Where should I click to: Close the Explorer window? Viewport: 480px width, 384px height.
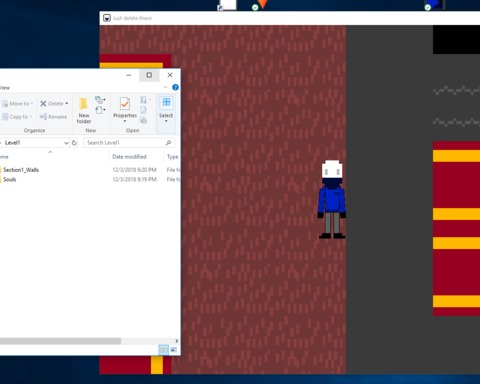coord(170,75)
